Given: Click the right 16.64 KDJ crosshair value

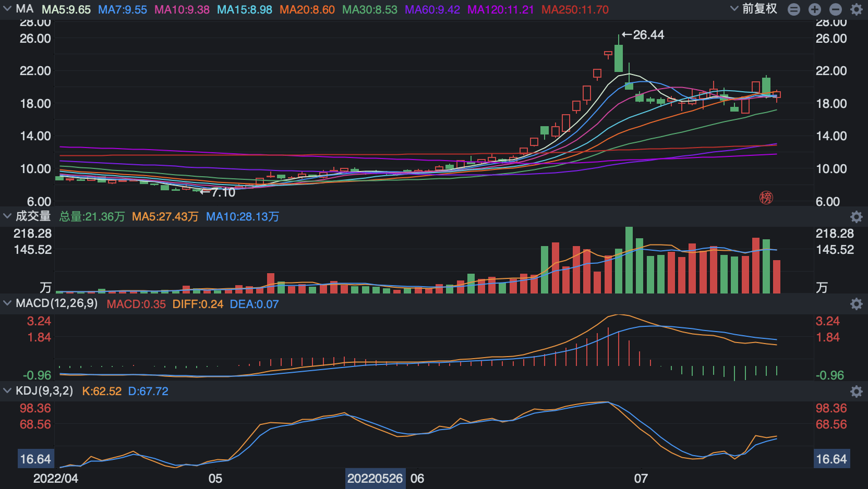Looking at the screenshot, I should tap(831, 459).
